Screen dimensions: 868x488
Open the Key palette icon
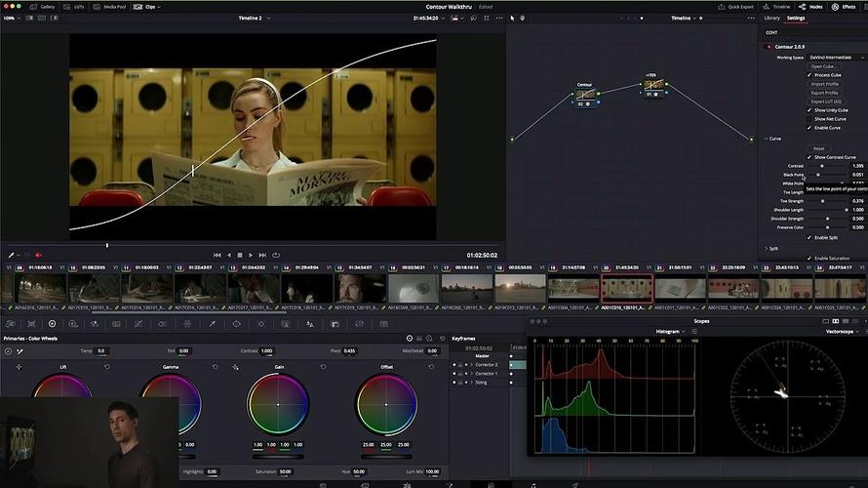335,324
